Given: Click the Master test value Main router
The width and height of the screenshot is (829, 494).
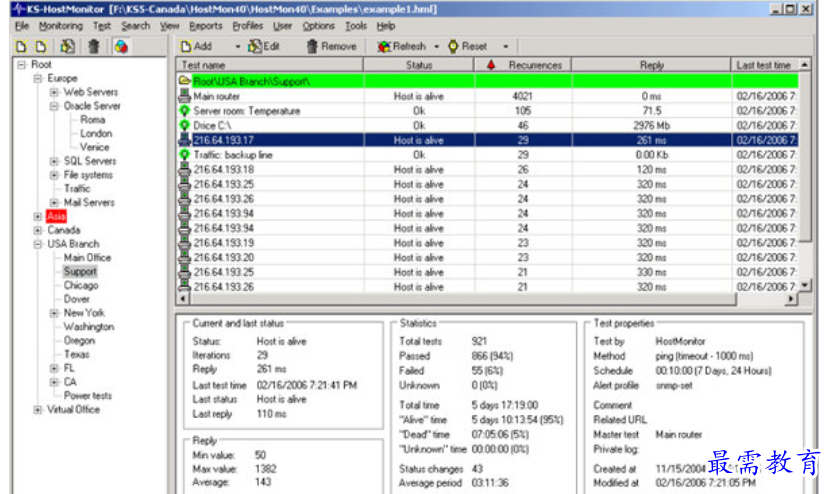Looking at the screenshot, I should pyautogui.click(x=678, y=434).
